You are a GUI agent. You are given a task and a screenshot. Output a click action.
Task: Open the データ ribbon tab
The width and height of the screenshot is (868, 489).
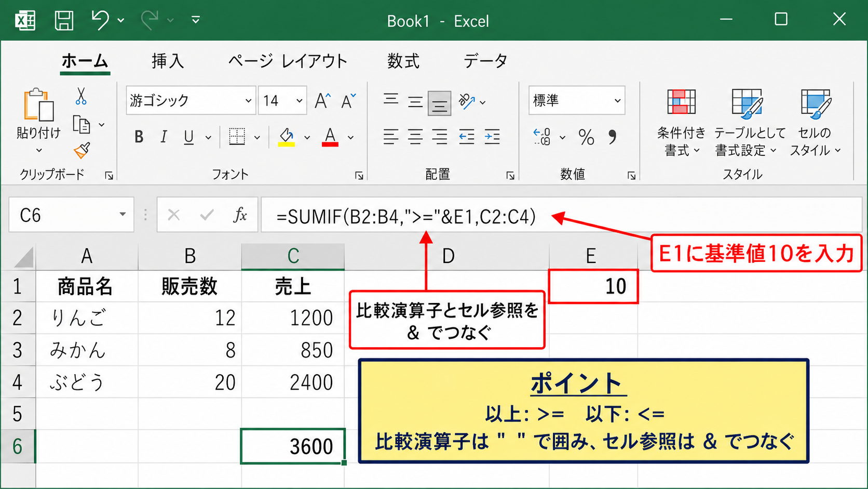485,61
